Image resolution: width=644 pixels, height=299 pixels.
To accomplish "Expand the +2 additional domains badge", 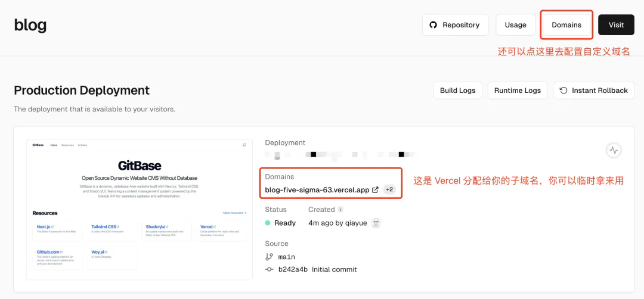I will pos(389,190).
